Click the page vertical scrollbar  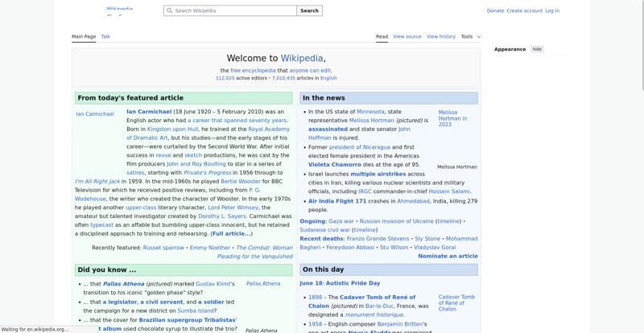(x=642, y=45)
